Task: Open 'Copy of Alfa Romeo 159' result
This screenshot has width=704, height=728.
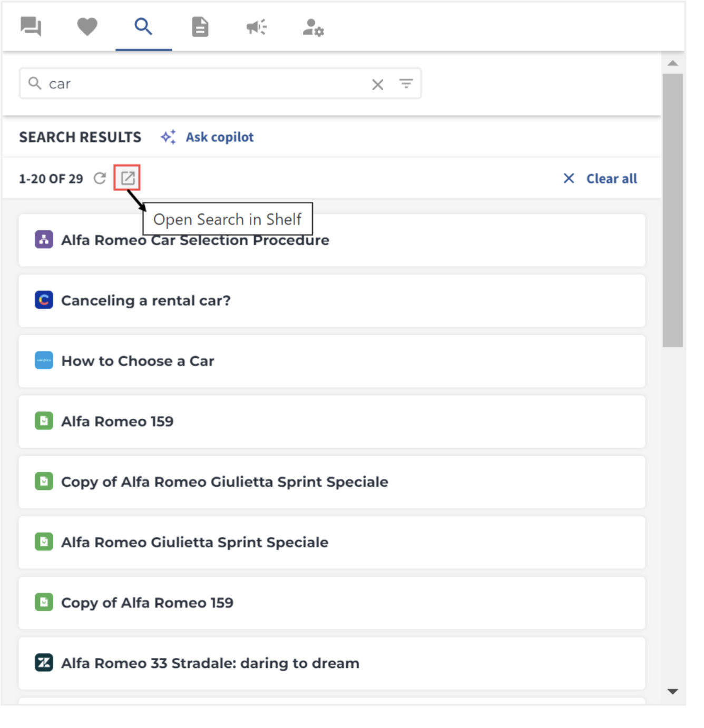Action: (x=332, y=603)
